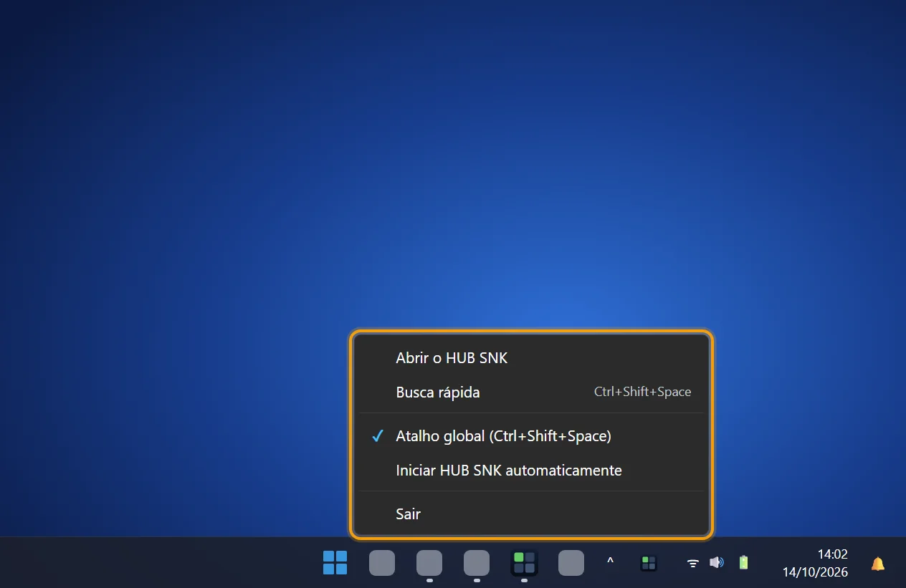Select Abrir o HUB SNK

532,358
